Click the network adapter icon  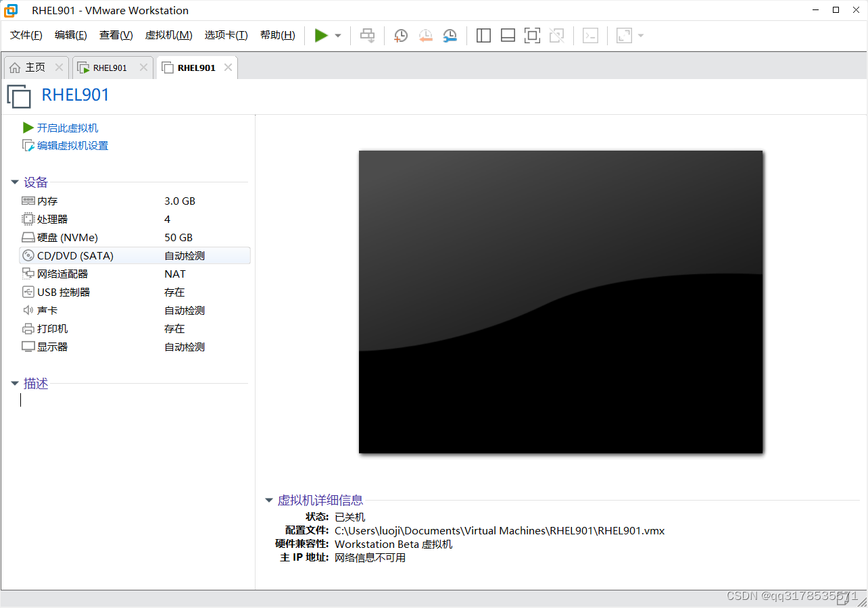tap(28, 274)
